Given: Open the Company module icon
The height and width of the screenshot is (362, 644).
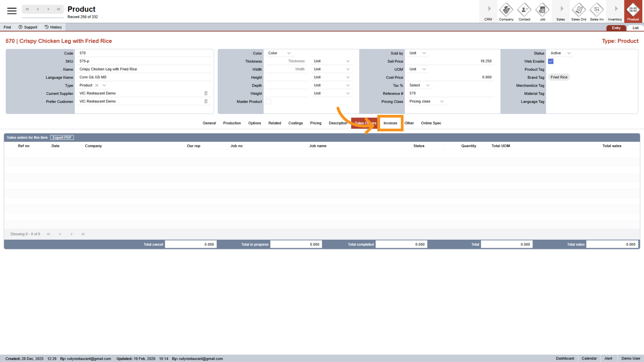Looking at the screenshot, I should click(506, 11).
